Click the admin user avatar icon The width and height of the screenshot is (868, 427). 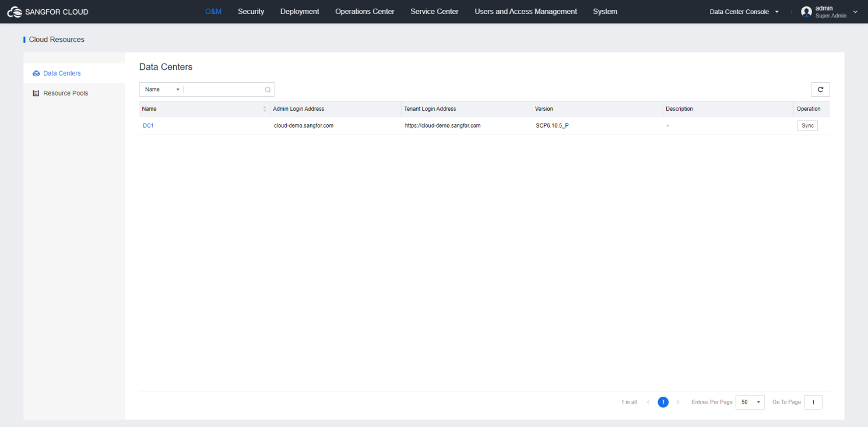click(806, 12)
